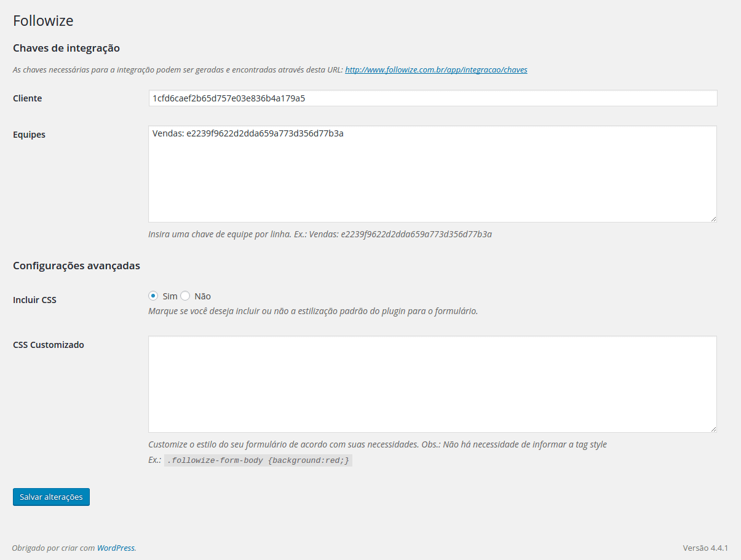
Task: Click the CSS Customizado textarea resize handle
Action: point(713,429)
